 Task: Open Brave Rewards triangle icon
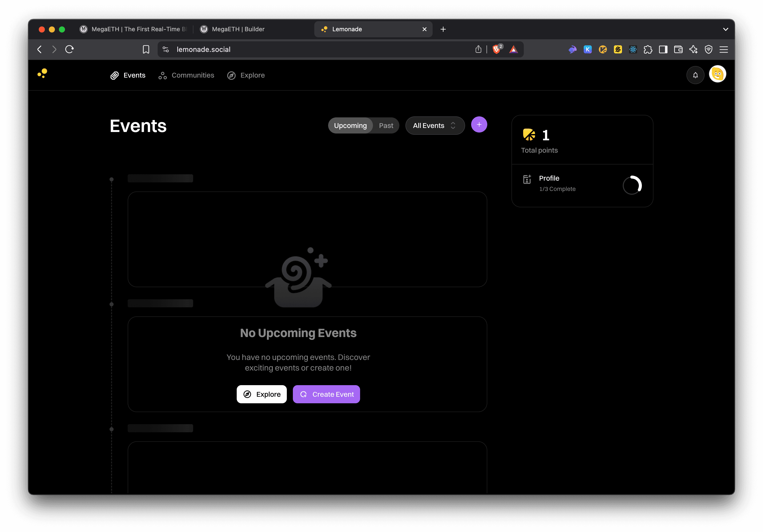[x=513, y=50]
